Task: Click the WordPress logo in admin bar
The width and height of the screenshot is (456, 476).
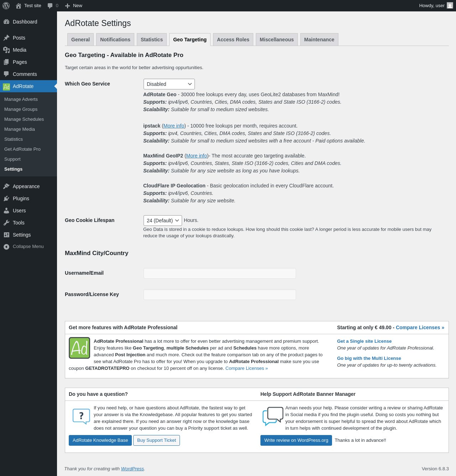Action: click(6, 6)
